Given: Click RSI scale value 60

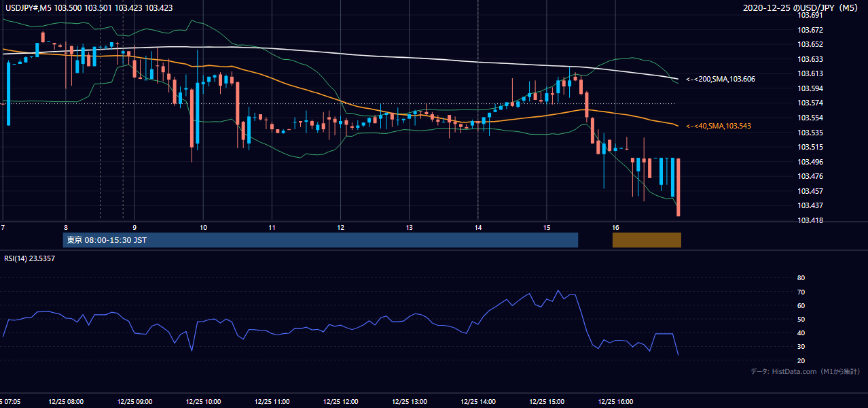Looking at the screenshot, I should click(x=801, y=306).
